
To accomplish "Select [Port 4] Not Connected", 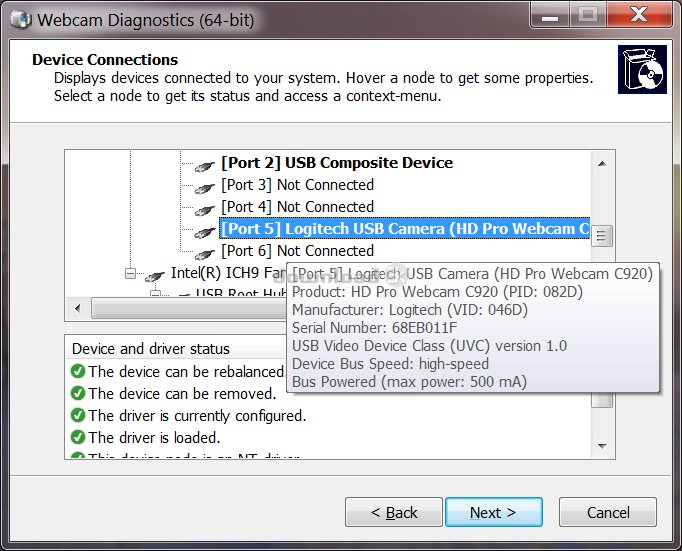I will click(298, 207).
